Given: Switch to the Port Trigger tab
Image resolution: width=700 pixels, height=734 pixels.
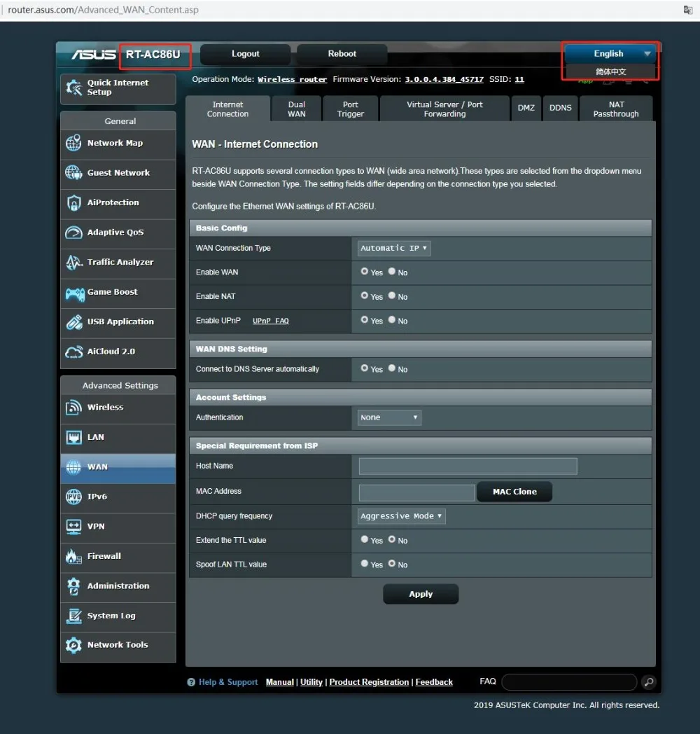Looking at the screenshot, I should 351,109.
